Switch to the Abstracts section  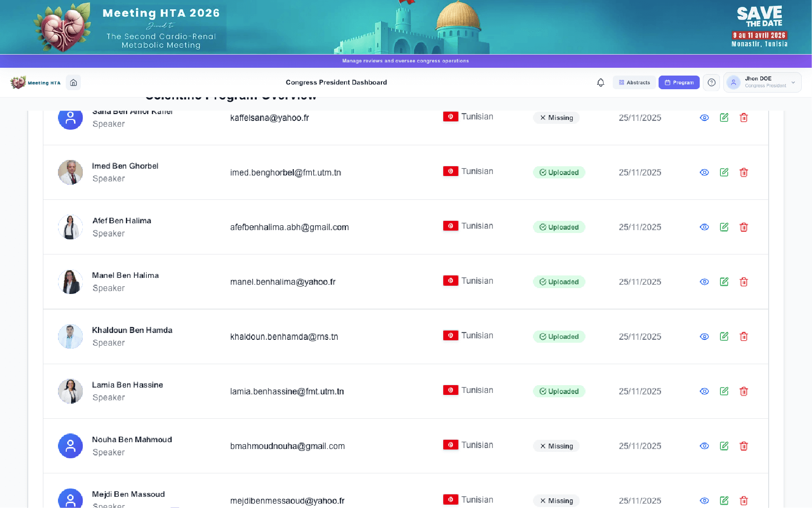pyautogui.click(x=634, y=82)
